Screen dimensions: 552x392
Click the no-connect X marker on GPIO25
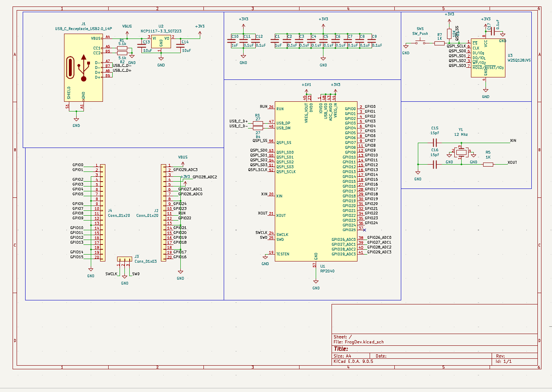click(x=365, y=230)
